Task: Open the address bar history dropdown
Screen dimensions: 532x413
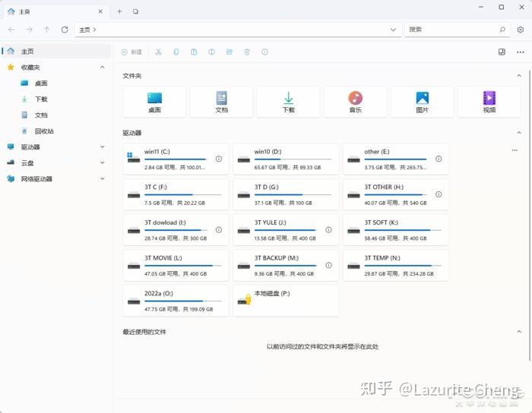Action: coord(393,30)
